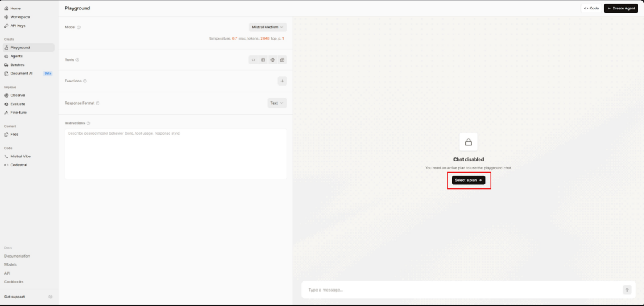The image size is (644, 306).
Task: Click the fourth tool icon in Tools row
Action: 282,60
